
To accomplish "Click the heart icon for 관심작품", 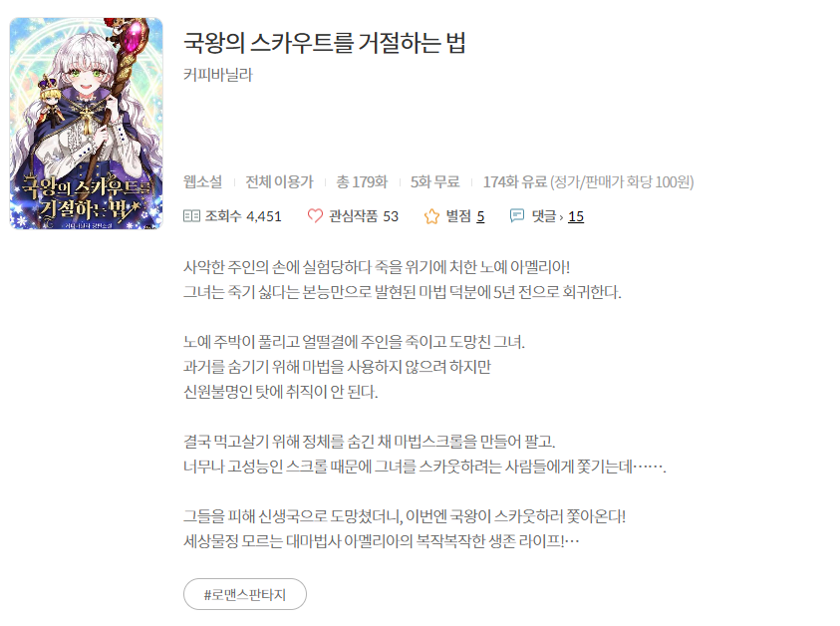I will 315,216.
